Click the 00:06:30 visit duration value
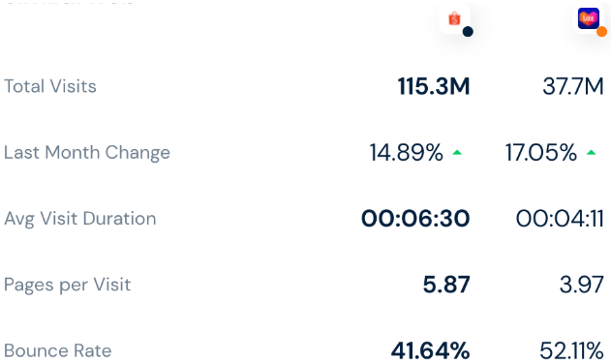 [415, 218]
